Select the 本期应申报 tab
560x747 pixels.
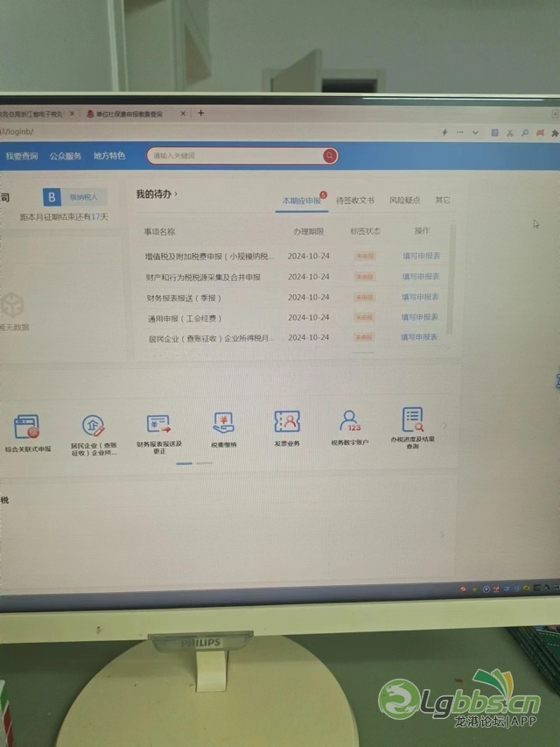pyautogui.click(x=302, y=201)
